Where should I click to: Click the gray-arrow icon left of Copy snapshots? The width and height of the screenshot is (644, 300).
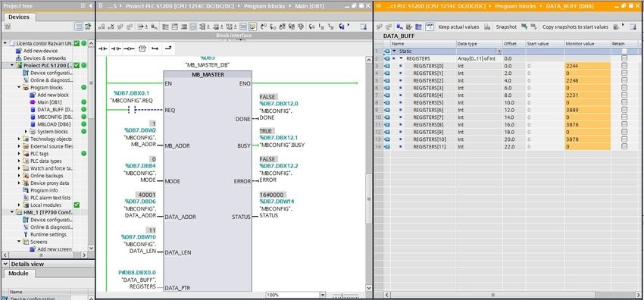point(533,27)
